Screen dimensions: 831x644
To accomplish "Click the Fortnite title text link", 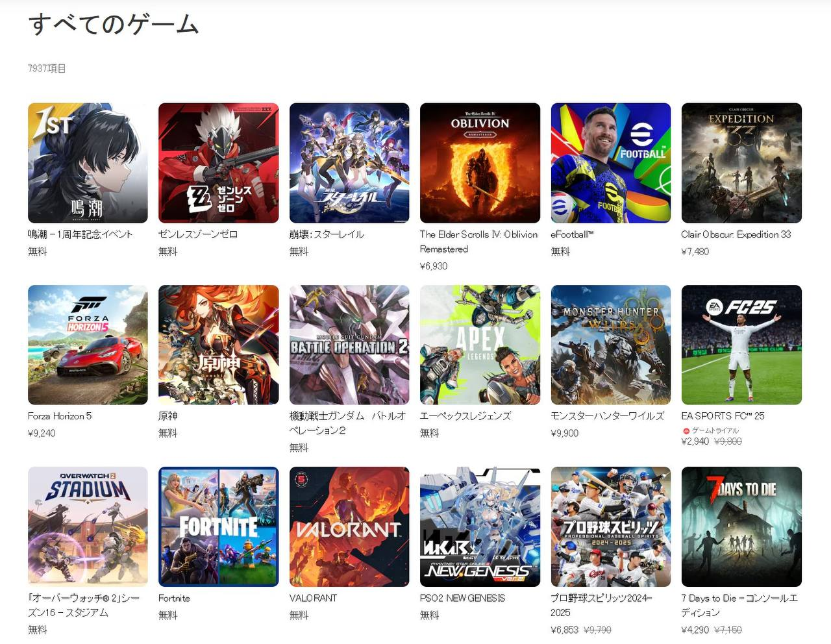I will click(x=174, y=598).
